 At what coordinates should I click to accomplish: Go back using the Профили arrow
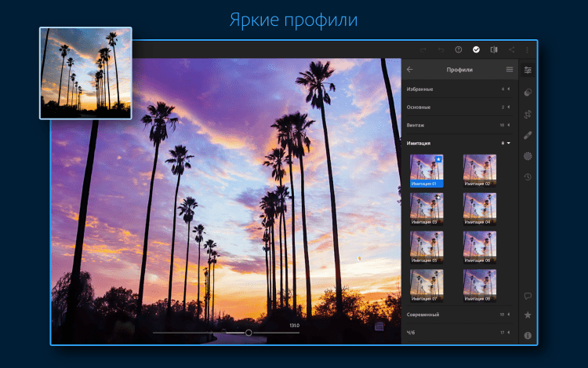tap(410, 70)
